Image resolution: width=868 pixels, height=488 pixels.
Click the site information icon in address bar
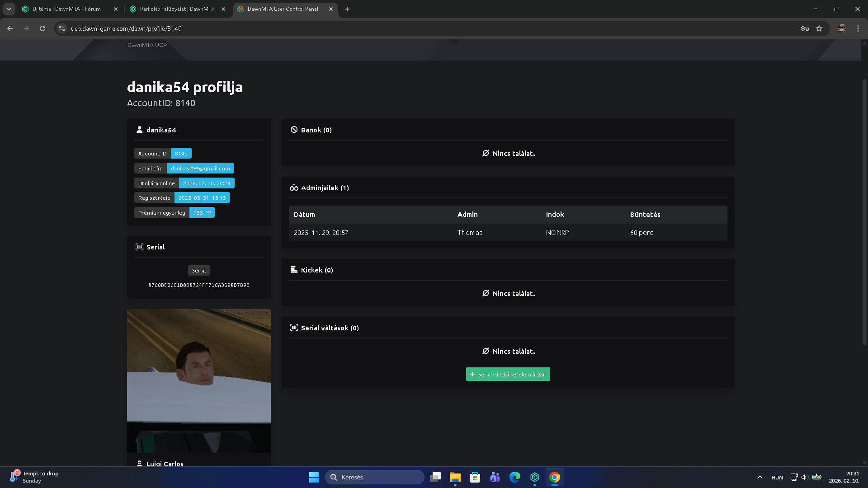pos(62,28)
